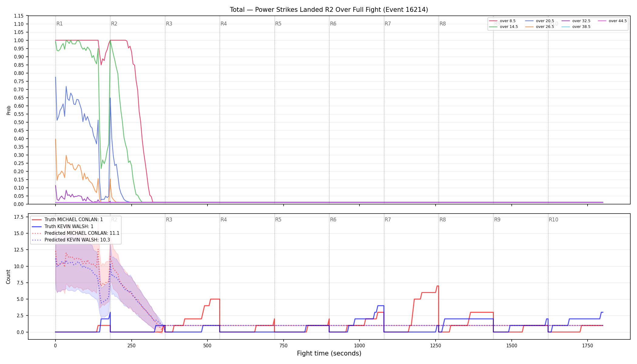Click the R1 round marker in probability chart
Screen dimensions: 637x364
59,24
